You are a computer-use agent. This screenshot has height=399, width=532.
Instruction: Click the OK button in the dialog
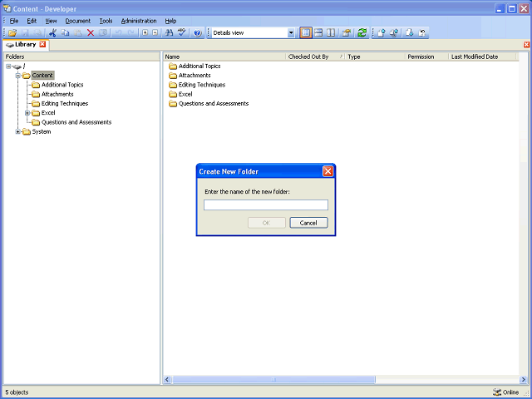[x=266, y=223]
